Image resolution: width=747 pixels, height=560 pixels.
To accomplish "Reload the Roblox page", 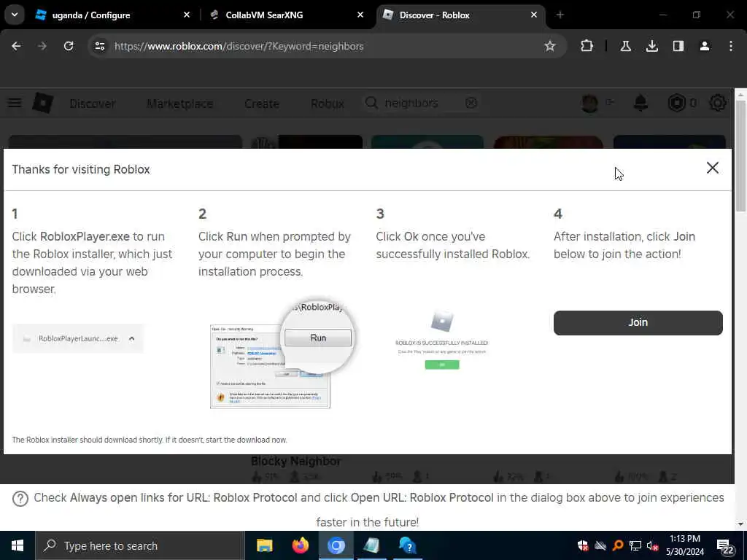I will coord(69,46).
